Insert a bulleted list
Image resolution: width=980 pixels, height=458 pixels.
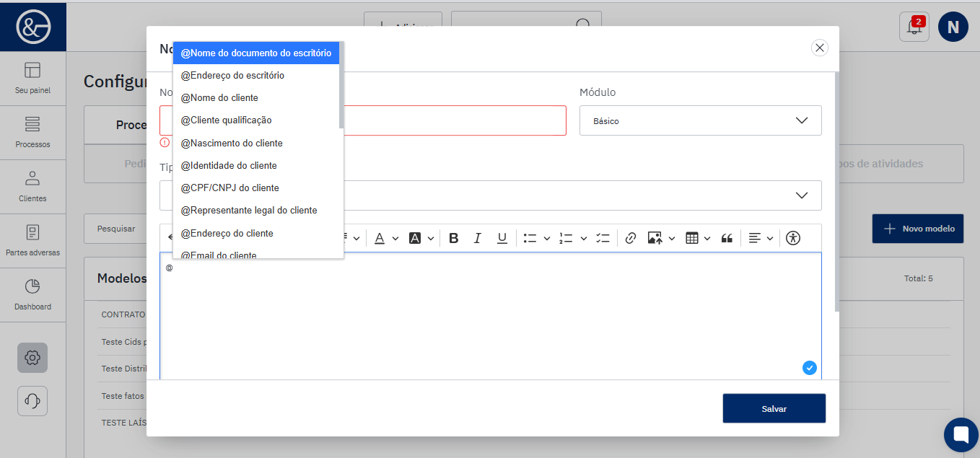530,238
